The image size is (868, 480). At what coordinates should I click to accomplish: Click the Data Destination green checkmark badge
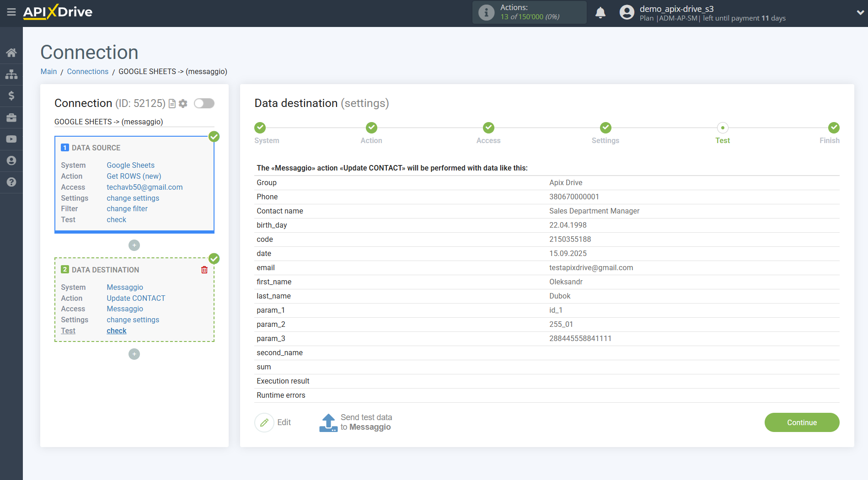tap(214, 259)
